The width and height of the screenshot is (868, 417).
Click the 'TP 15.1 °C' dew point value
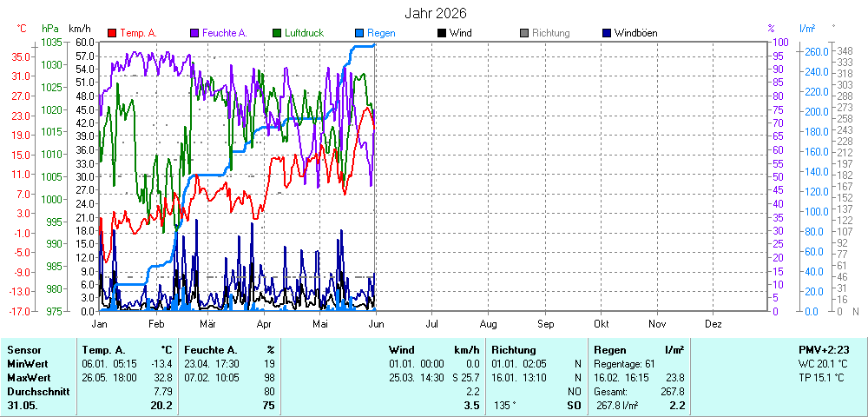click(x=823, y=378)
